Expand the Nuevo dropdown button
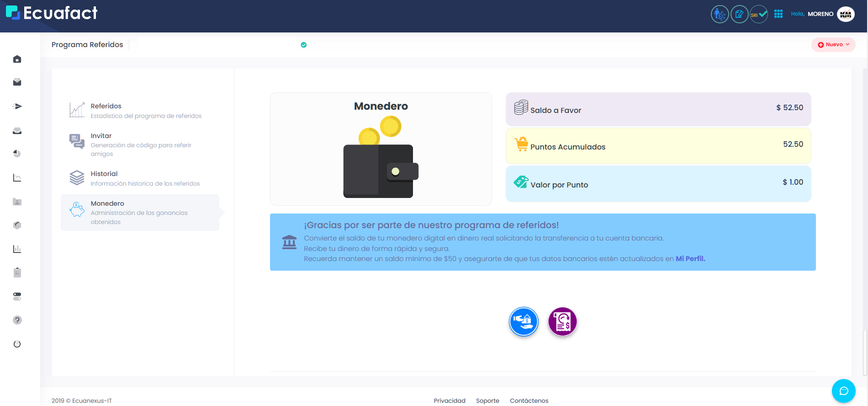868x406 pixels. point(833,45)
